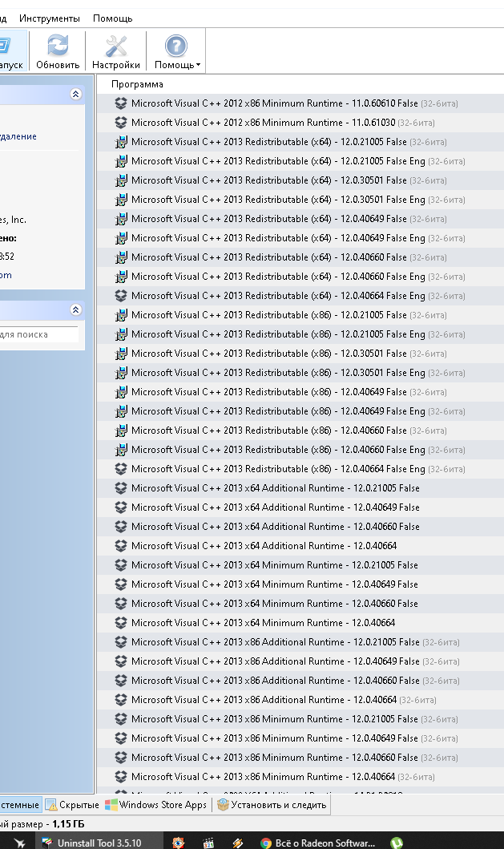Click icon of 2013 x64 Minimum Runtime 12.0.40664 row
This screenshot has height=849, width=504.
tap(121, 623)
